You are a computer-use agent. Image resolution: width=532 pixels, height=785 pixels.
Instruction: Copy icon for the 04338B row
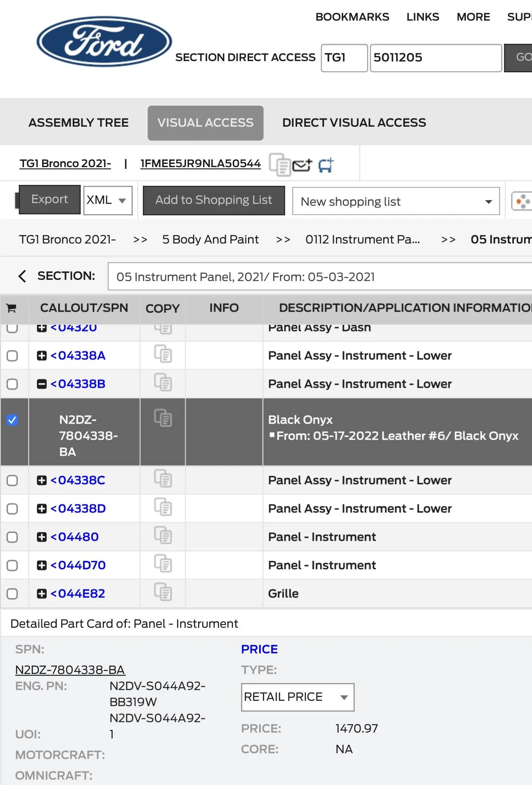click(x=163, y=383)
